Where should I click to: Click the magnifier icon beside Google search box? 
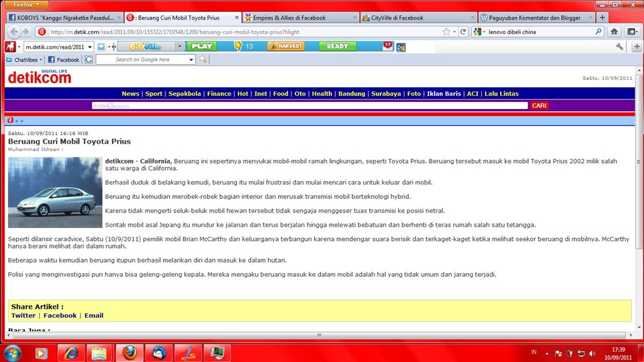click(203, 60)
